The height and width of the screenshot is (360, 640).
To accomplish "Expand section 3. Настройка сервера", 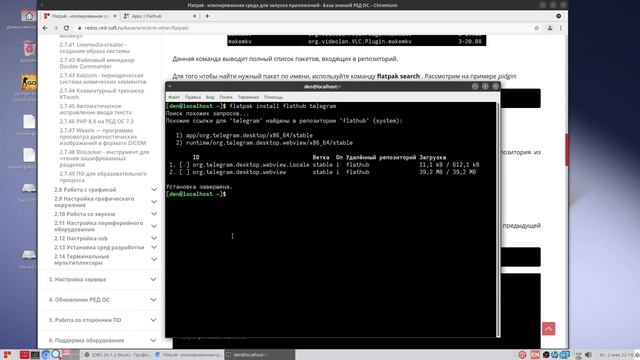I will click(x=153, y=280).
